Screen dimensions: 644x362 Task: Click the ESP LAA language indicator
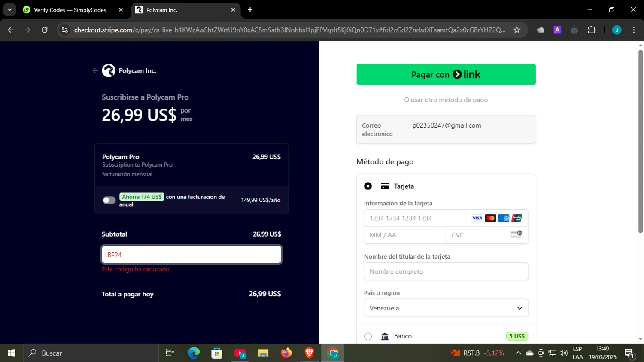pyautogui.click(x=577, y=353)
